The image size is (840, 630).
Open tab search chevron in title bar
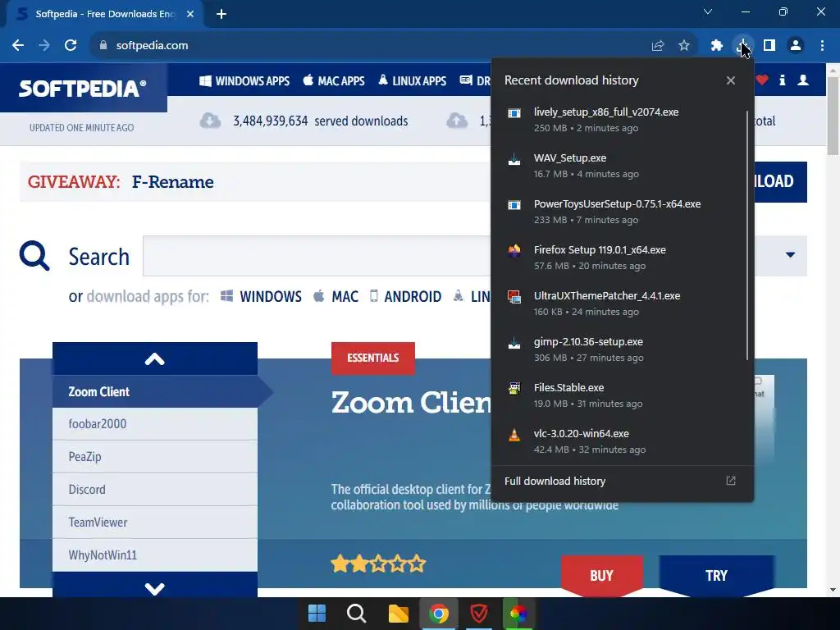tap(708, 11)
